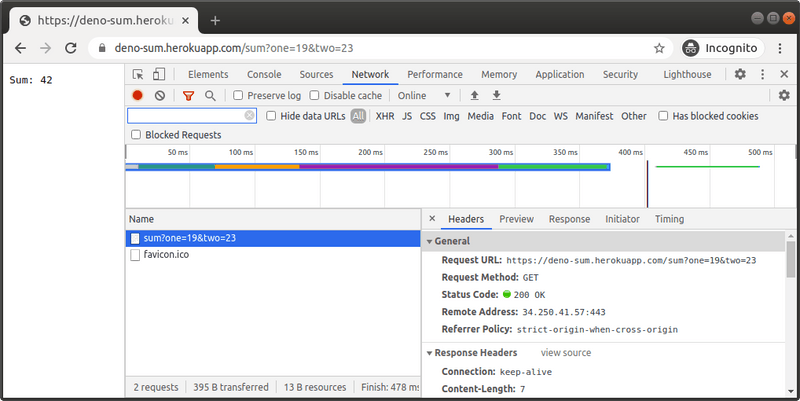The width and height of the screenshot is (800, 401).
Task: Open DevTools settings gear in tab bar
Action: coord(740,74)
